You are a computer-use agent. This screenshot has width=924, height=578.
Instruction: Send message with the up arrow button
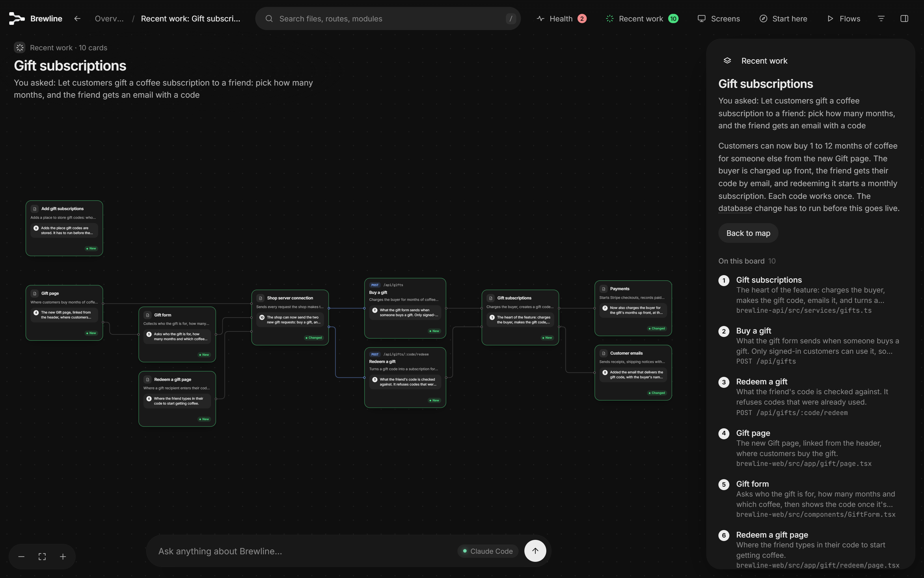[x=535, y=551]
